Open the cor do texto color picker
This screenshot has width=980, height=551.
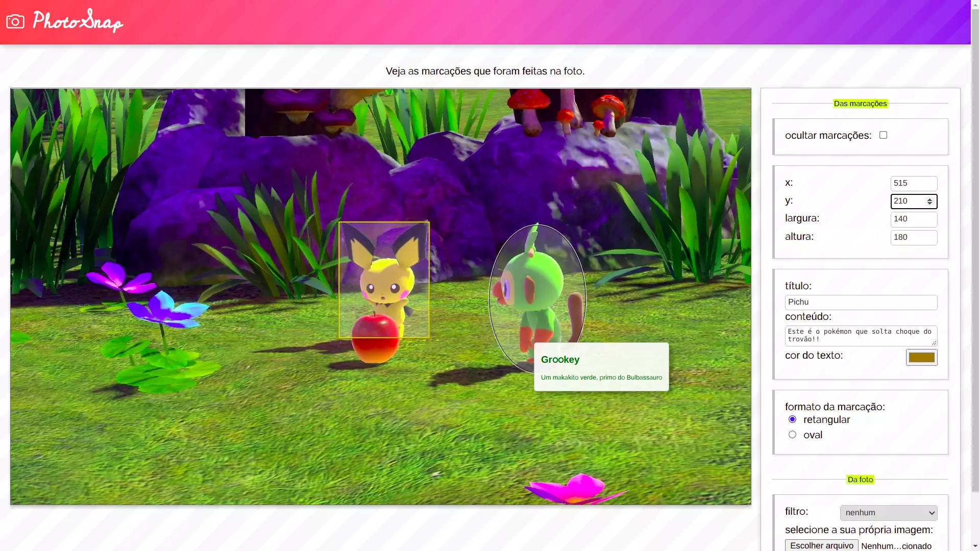pyautogui.click(x=921, y=357)
